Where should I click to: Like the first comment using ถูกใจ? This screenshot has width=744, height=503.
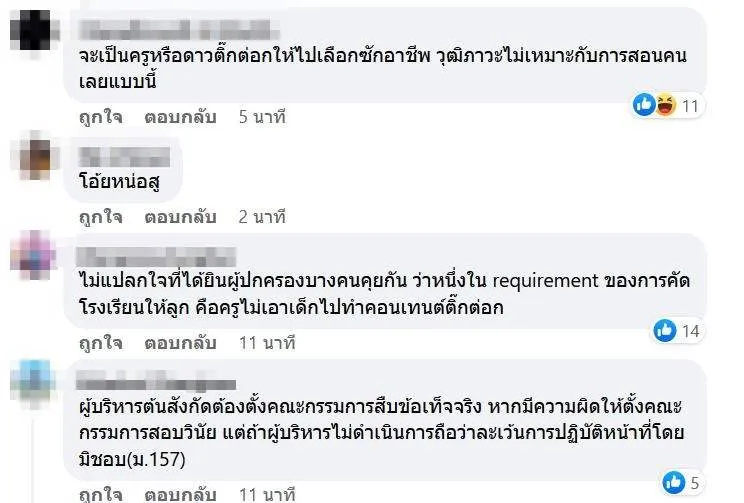[101, 117]
